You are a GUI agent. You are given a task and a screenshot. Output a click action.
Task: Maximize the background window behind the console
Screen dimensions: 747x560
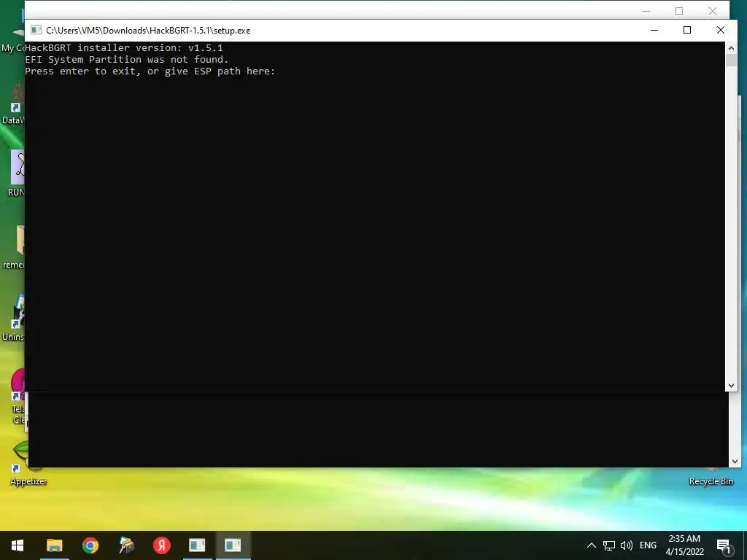[x=679, y=11]
